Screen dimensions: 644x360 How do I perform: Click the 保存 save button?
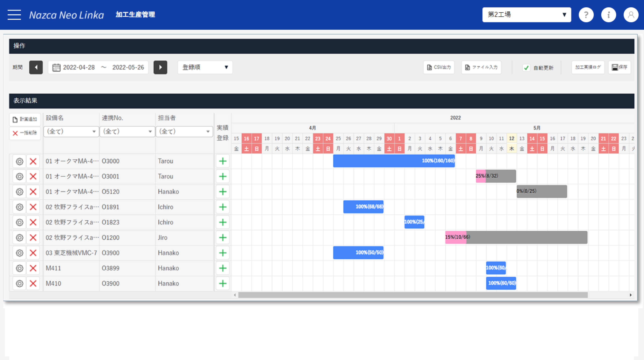pos(620,67)
